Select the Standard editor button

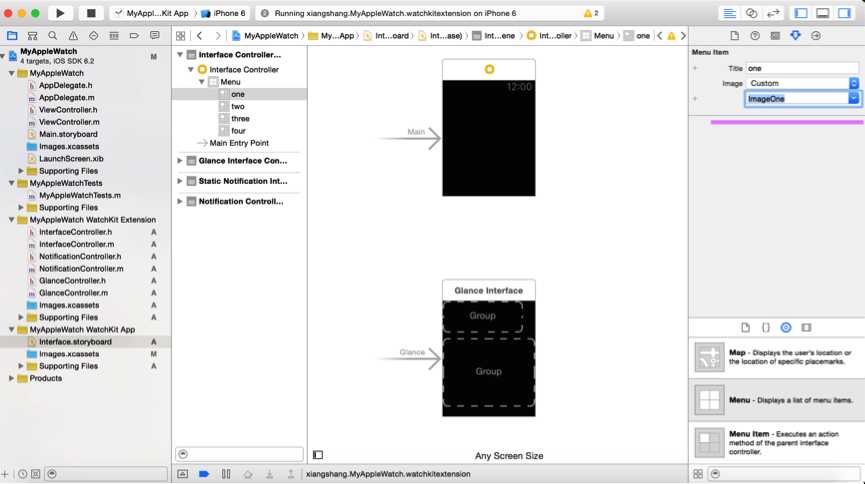click(x=729, y=13)
